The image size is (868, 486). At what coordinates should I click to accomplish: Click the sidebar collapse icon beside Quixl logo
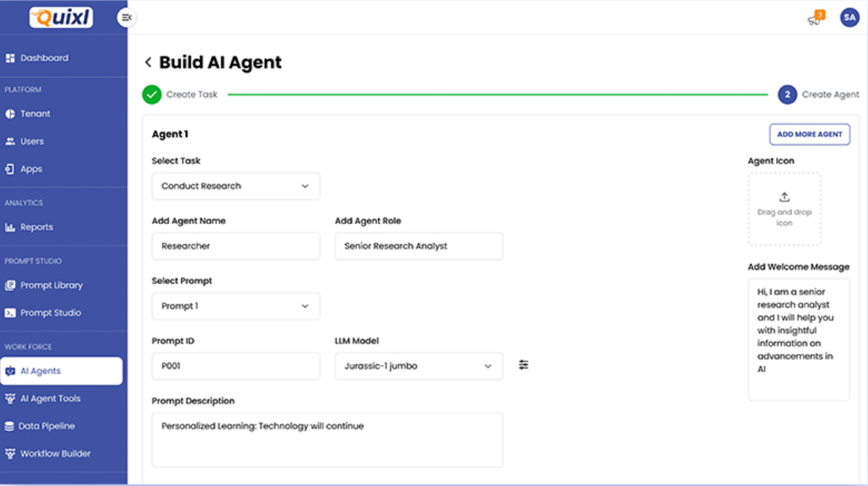point(127,17)
